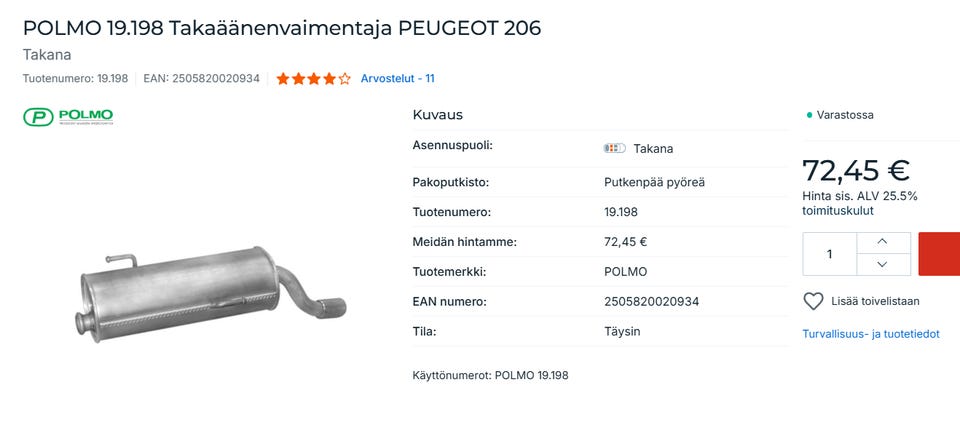
Task: Click the green in-stock status dot
Action: point(809,115)
